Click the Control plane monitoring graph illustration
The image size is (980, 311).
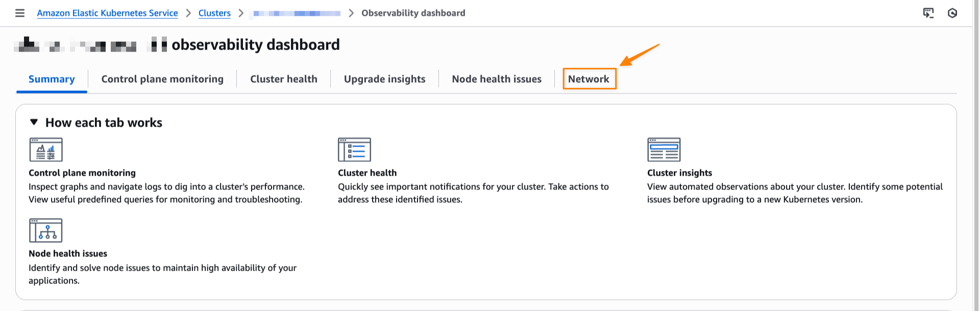(x=46, y=150)
